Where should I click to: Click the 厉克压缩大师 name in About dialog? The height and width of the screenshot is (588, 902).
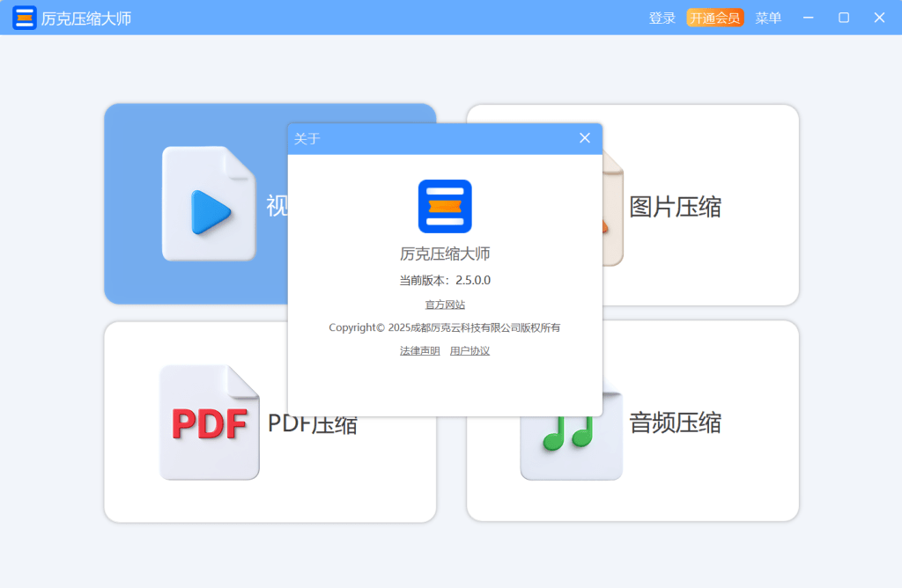click(x=445, y=254)
